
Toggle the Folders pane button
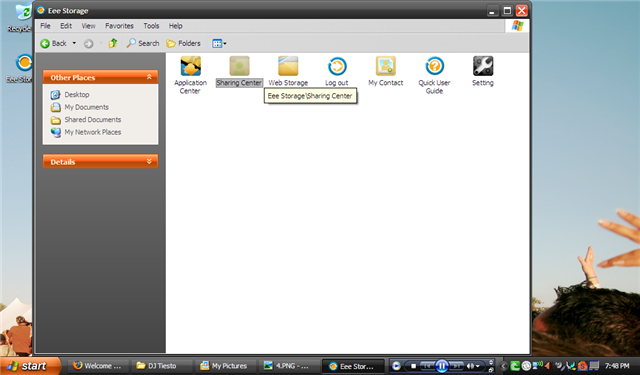tap(184, 43)
